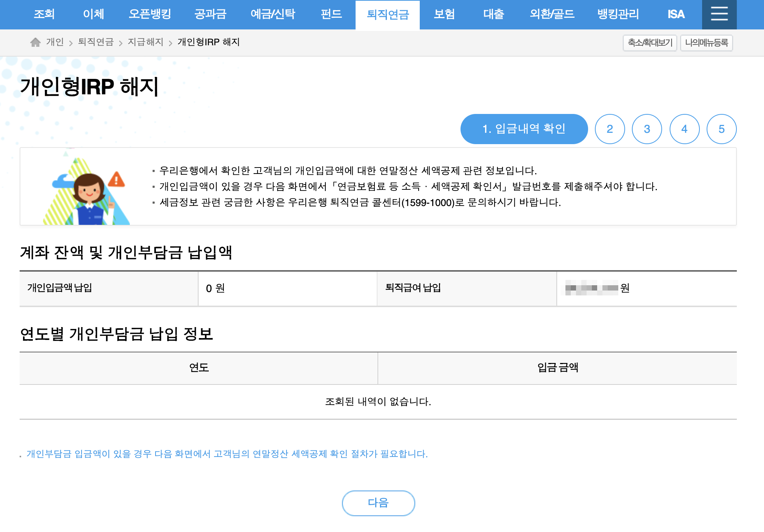Click the home icon in breadcrumb

coord(35,42)
